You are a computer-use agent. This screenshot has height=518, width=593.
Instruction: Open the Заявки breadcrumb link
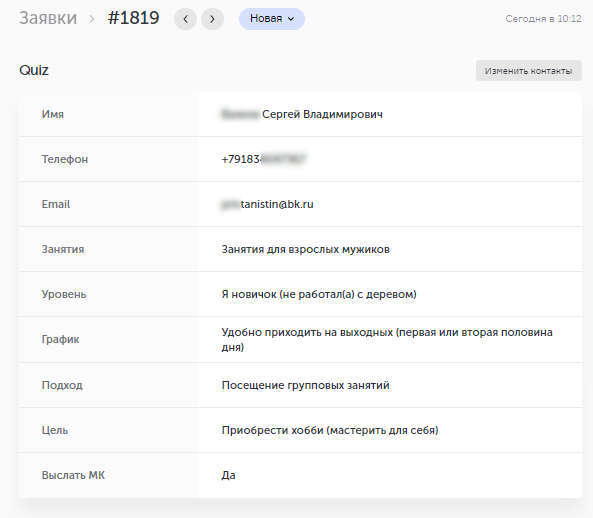(48, 18)
